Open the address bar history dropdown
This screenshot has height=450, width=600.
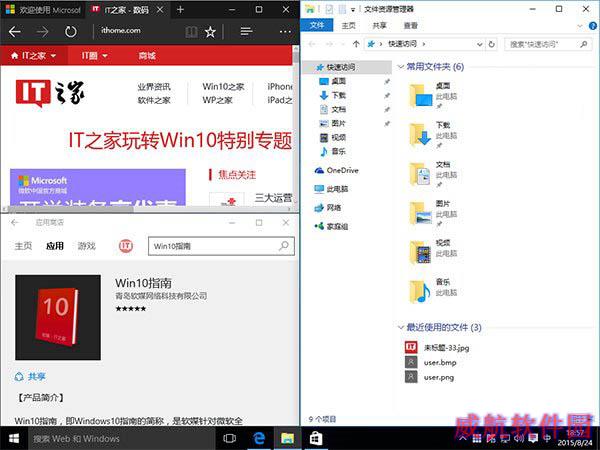pyautogui.click(x=479, y=44)
